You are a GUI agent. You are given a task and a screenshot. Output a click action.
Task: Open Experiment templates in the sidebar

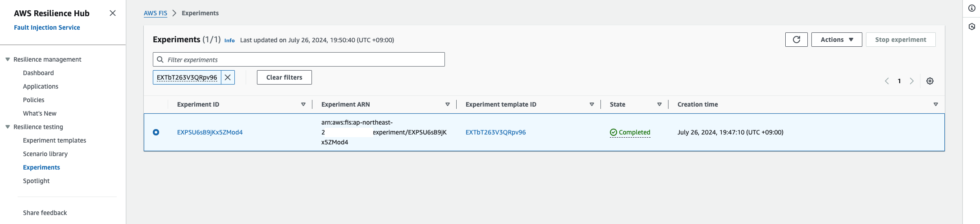55,140
